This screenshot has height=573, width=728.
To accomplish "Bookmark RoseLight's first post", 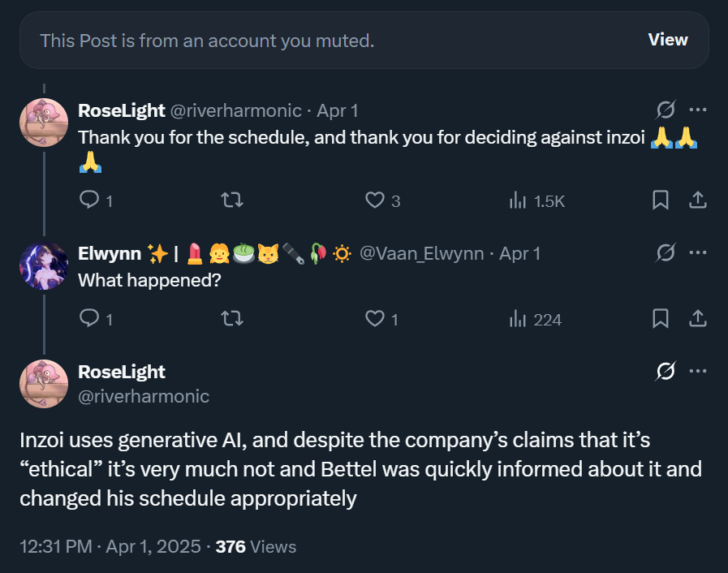I will 661,200.
